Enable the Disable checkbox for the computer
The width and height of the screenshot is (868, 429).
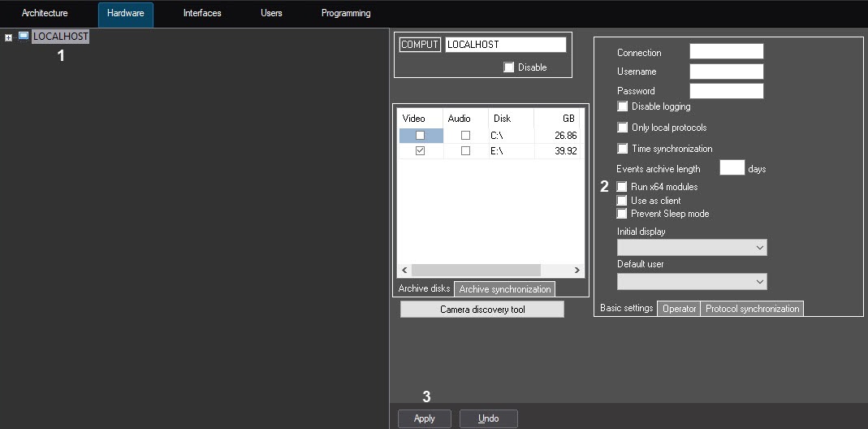tap(509, 67)
